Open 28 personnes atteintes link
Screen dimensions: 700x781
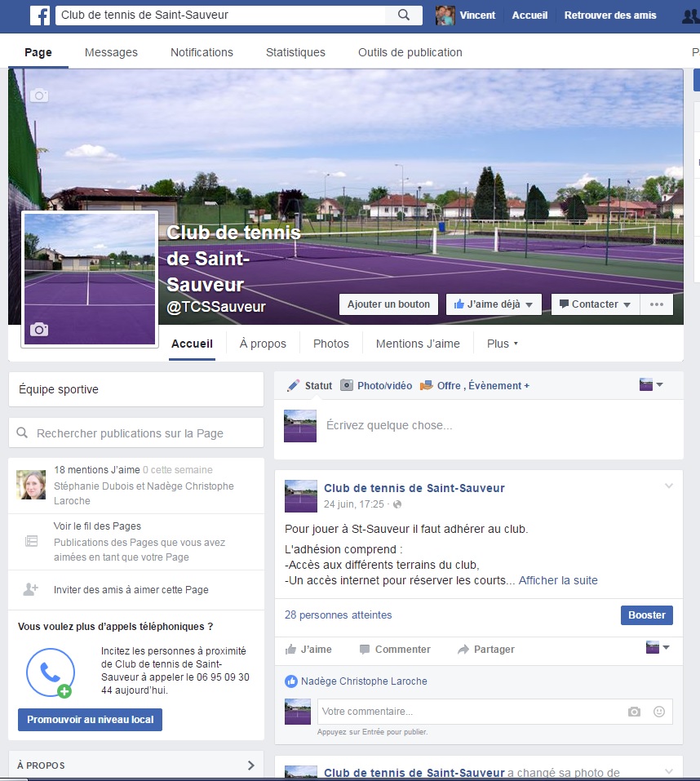point(338,615)
